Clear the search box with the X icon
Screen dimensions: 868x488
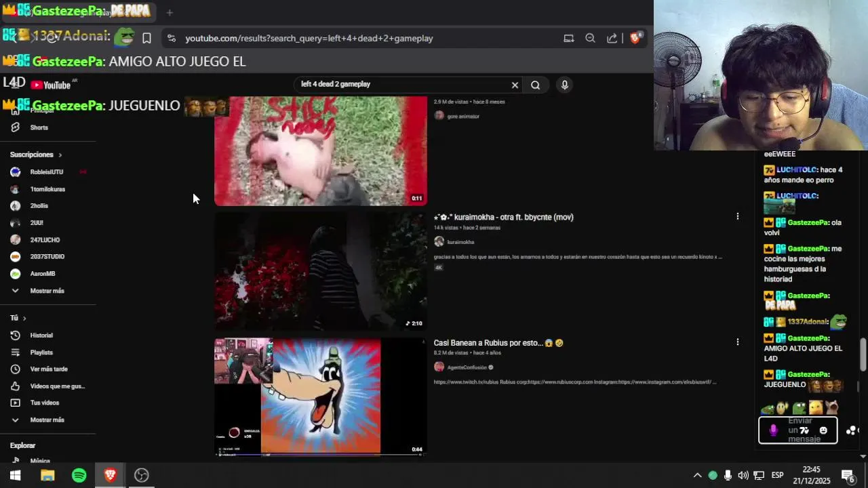click(x=515, y=85)
